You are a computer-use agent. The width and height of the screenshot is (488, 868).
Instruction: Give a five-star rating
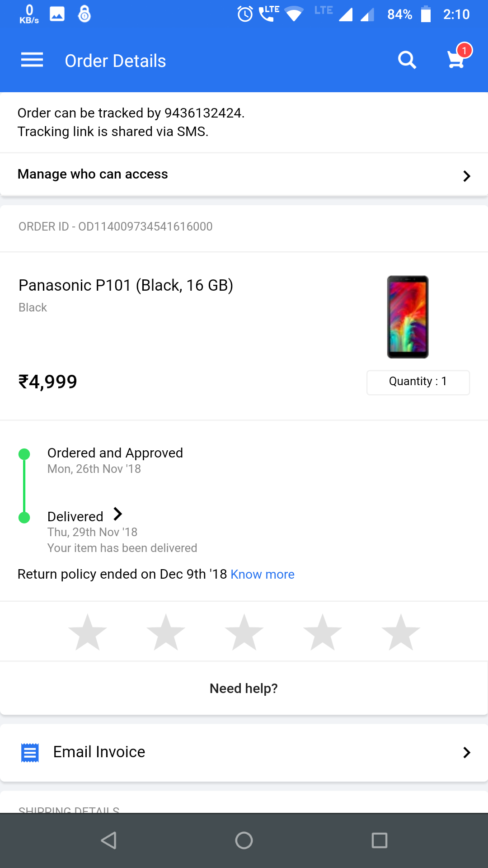[x=400, y=632]
